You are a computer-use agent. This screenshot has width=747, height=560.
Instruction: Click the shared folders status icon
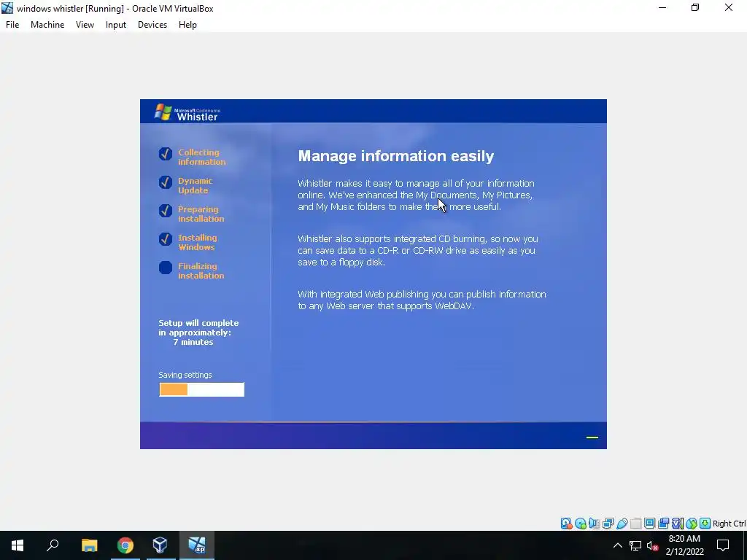pos(635,524)
